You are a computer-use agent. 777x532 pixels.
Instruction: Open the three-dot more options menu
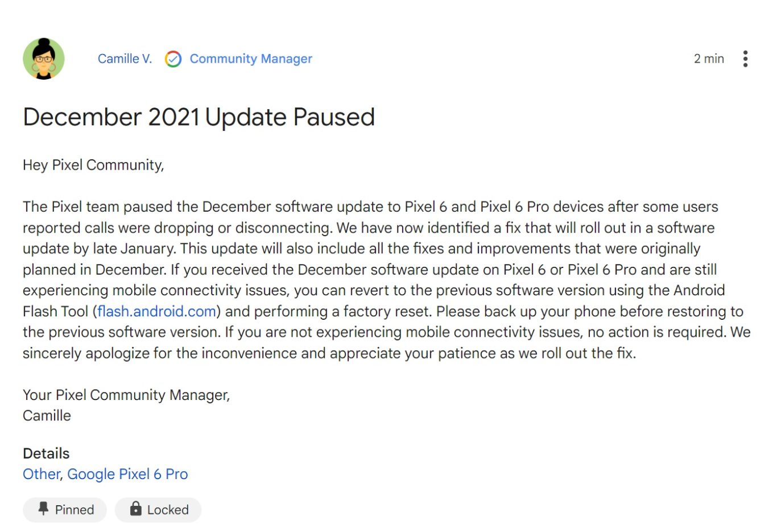tap(745, 59)
